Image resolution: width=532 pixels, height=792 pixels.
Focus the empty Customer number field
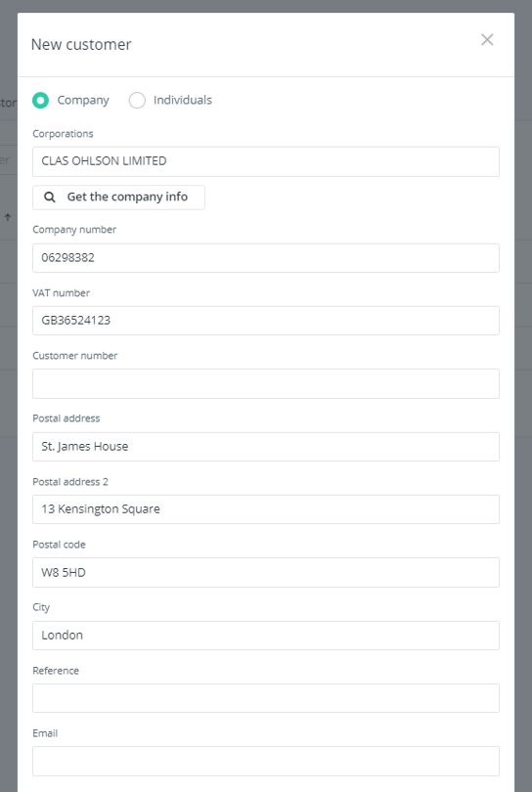tap(266, 384)
